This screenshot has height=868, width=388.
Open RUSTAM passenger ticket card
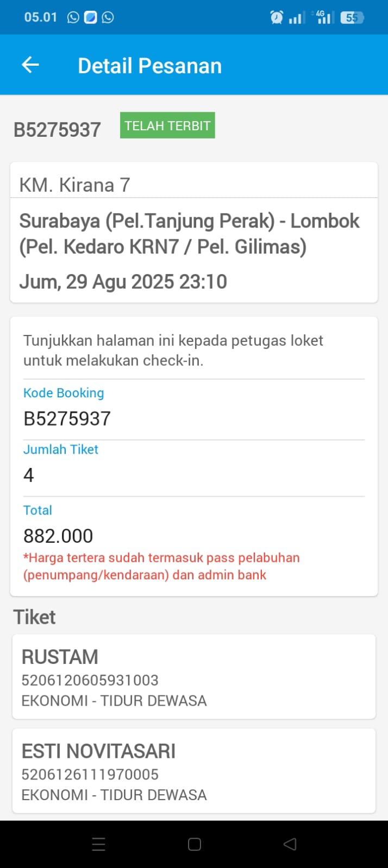pos(193,677)
